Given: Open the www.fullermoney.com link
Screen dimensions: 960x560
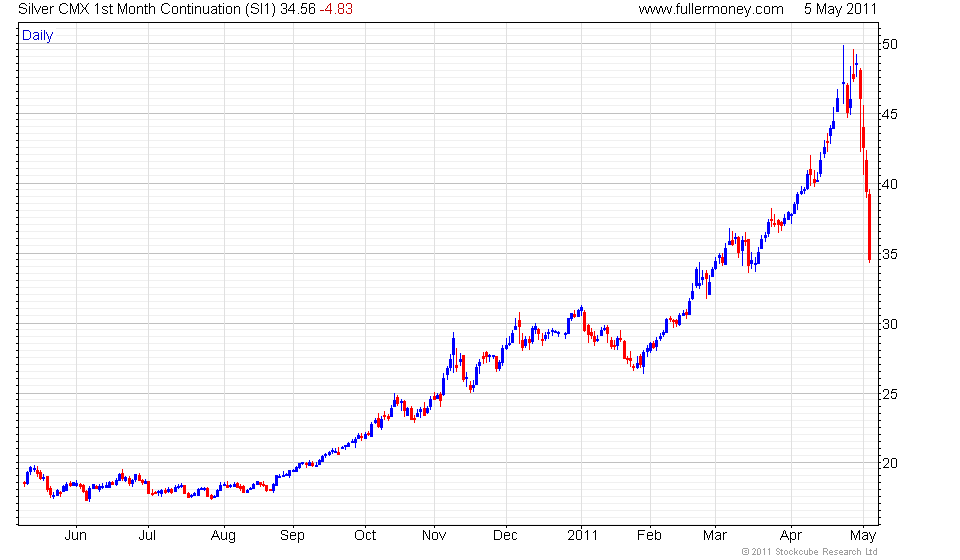Looking at the screenshot, I should (711, 9).
